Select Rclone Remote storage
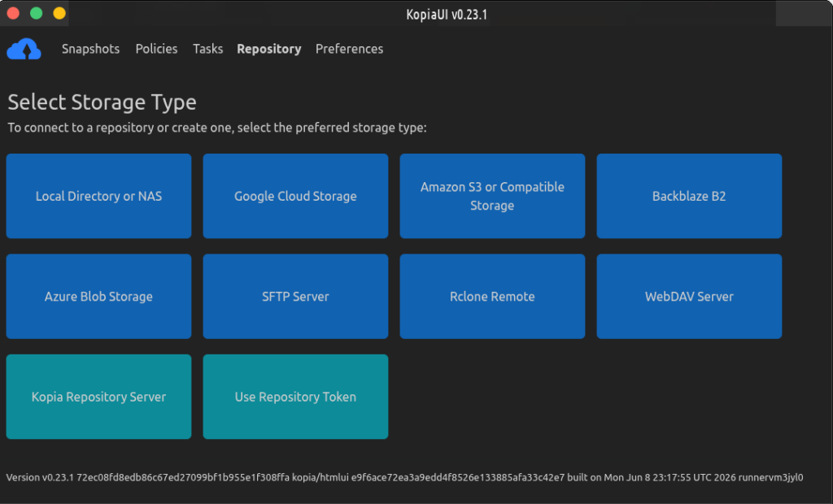Screen dimensions: 833x504 click(492, 297)
